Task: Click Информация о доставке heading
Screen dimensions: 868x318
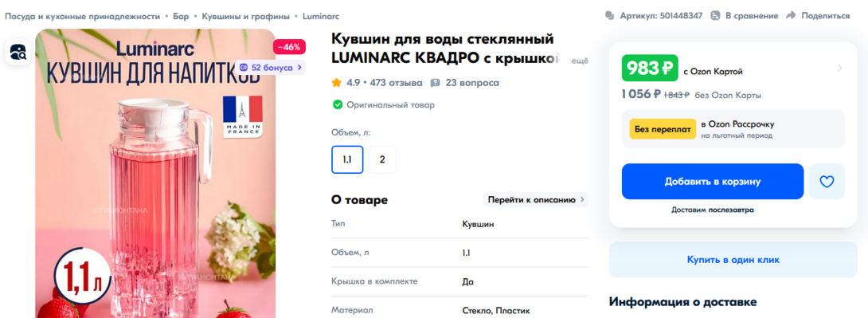Action: [x=682, y=302]
